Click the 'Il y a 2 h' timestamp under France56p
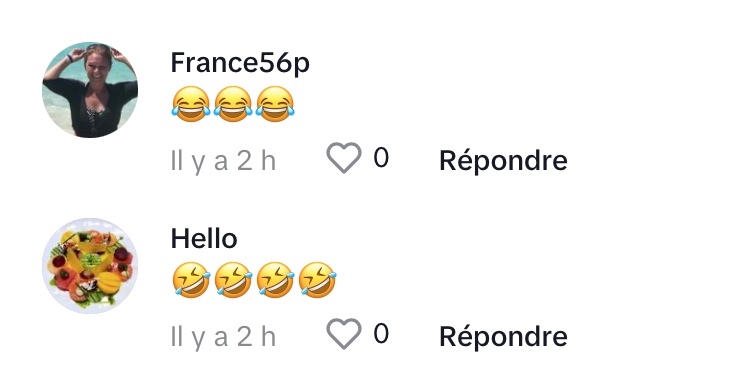 pyautogui.click(x=223, y=162)
